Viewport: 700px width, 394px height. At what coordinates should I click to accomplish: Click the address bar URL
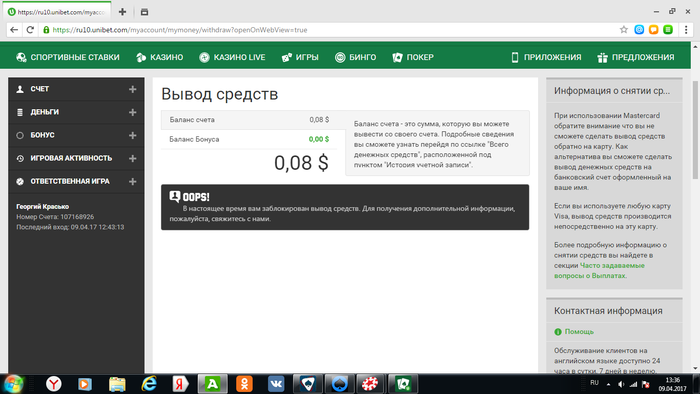(180, 30)
